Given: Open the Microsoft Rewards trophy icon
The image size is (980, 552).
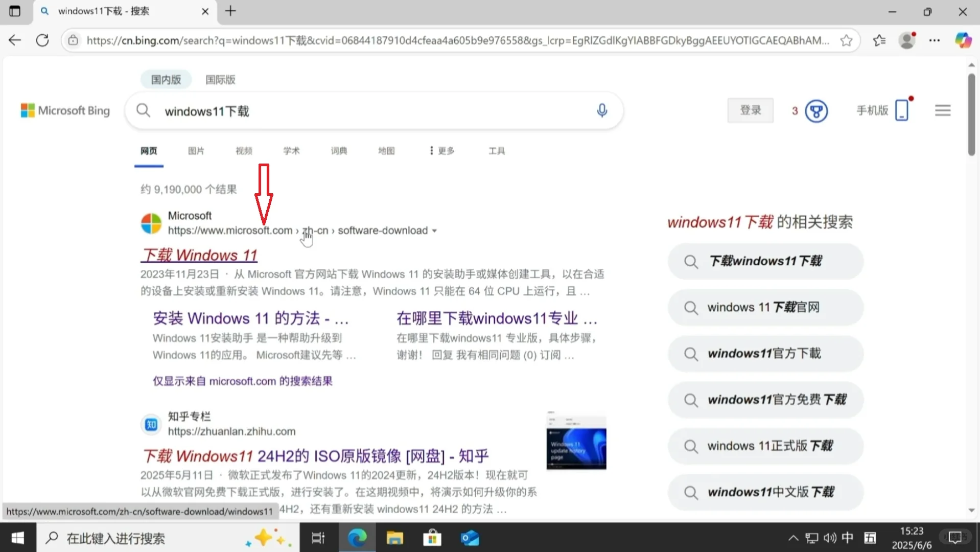Looking at the screenshot, I should [816, 111].
